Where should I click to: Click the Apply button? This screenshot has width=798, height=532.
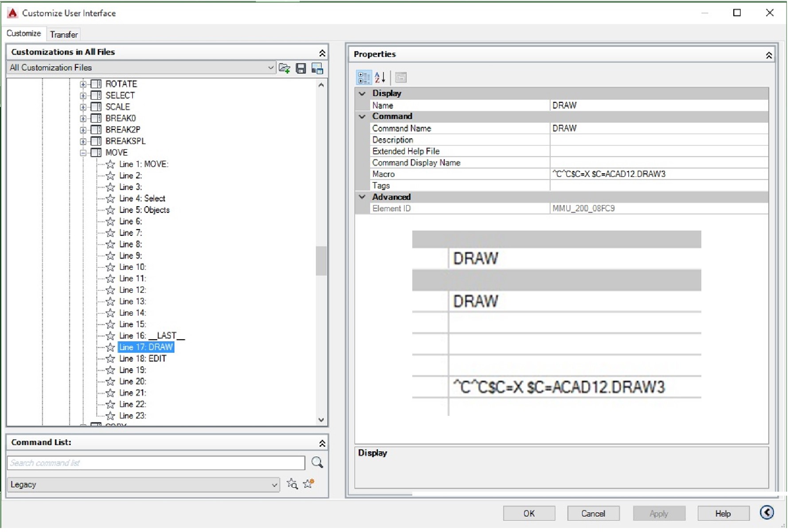coord(659,513)
